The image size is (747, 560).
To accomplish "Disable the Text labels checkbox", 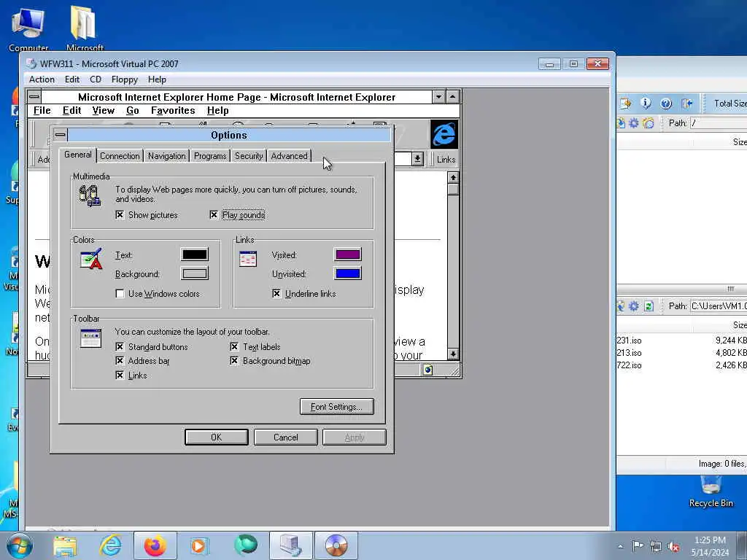I will [234, 346].
